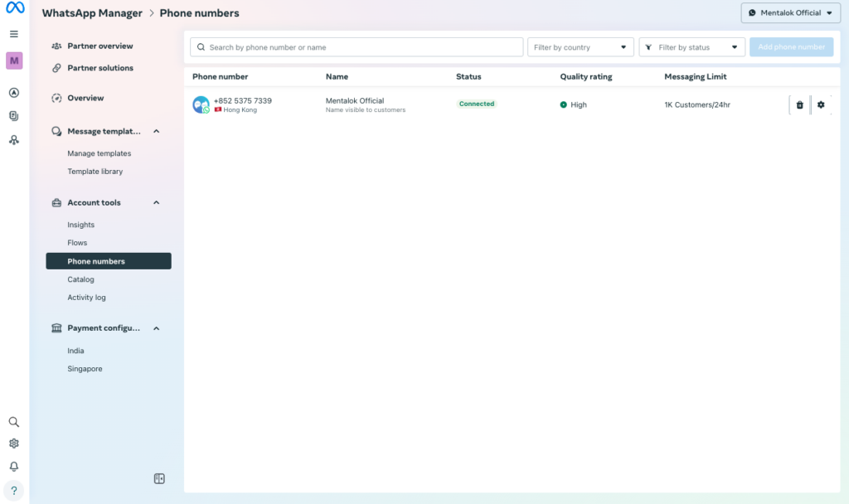This screenshot has height=504, width=849.
Task: Go to Partner overview
Action: click(x=100, y=46)
